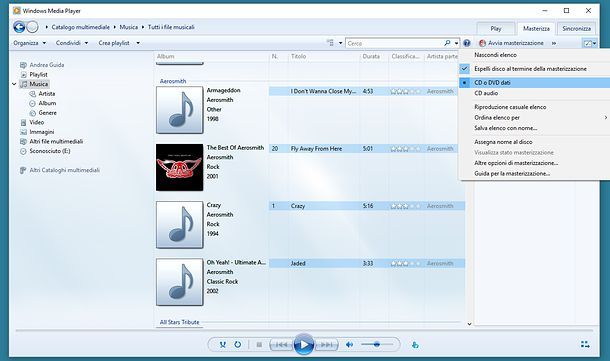Open Guida per la masterizzazione...
This screenshot has height=361, width=610.
pos(535,173)
